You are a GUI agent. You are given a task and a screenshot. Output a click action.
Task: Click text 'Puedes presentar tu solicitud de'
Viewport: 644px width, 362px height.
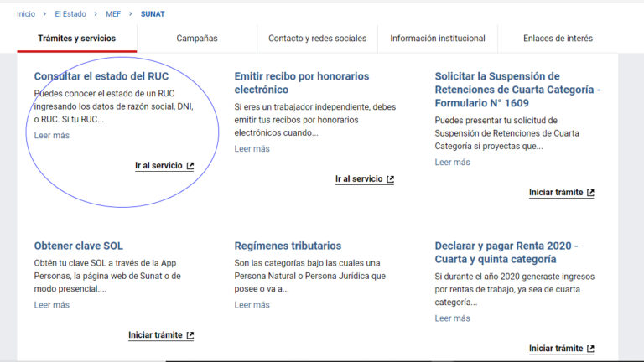point(496,121)
